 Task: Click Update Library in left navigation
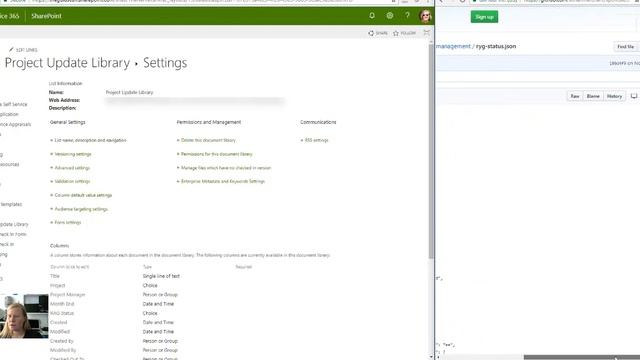tap(14, 224)
